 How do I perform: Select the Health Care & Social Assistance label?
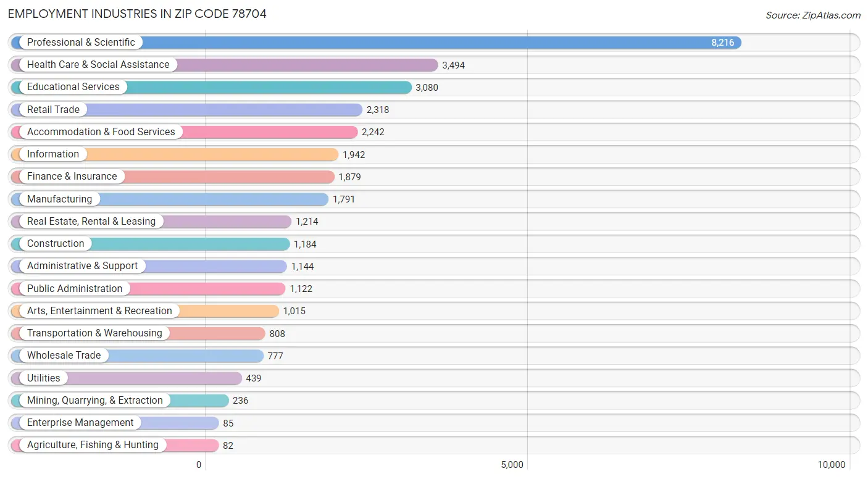(x=98, y=65)
